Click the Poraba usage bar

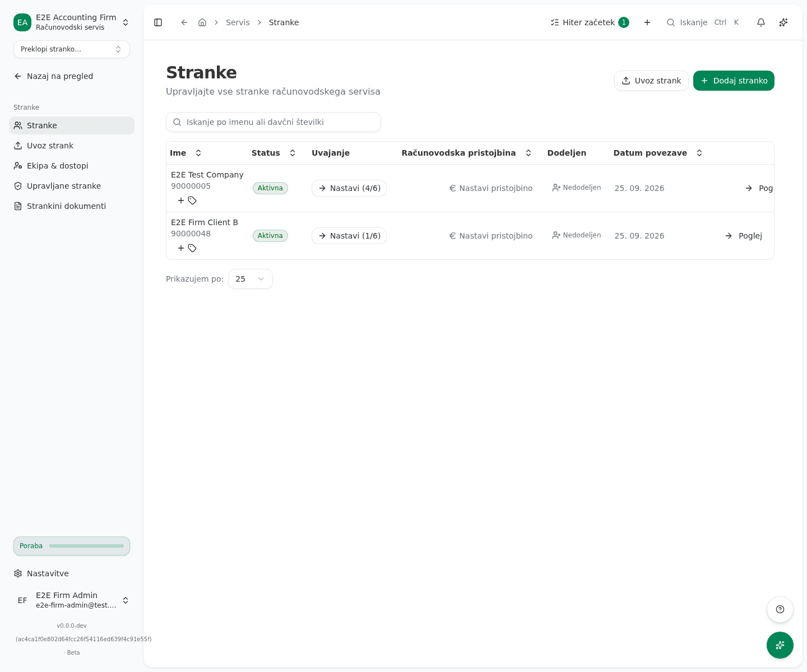[x=72, y=546]
